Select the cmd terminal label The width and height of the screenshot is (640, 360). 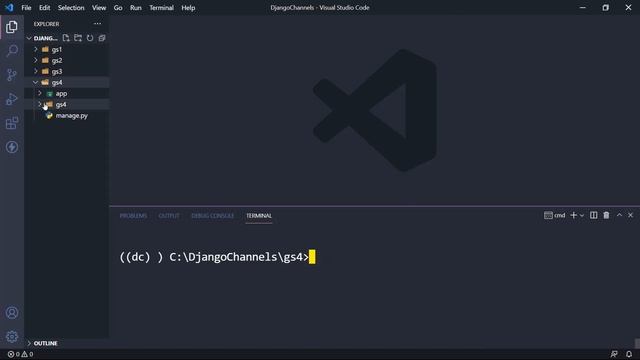(x=555, y=215)
